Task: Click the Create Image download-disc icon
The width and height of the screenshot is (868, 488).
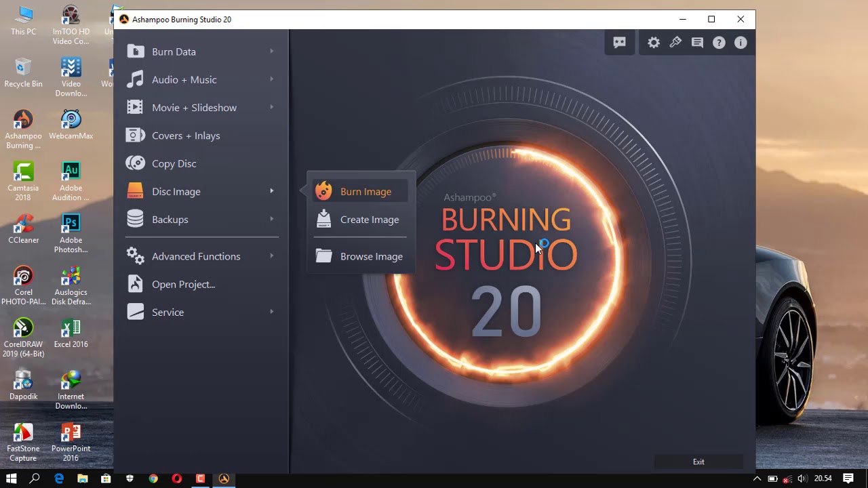Action: (324, 219)
